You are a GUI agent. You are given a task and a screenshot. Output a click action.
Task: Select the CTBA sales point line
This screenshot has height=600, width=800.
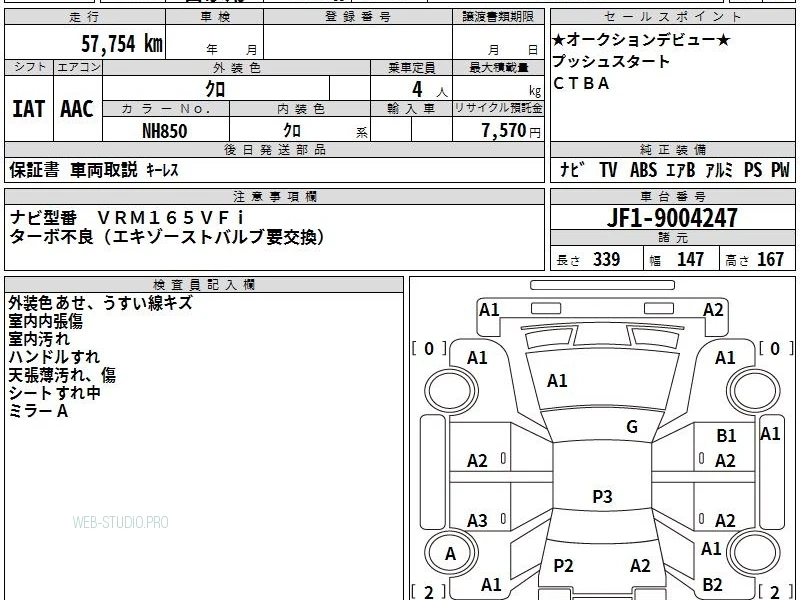tap(582, 83)
